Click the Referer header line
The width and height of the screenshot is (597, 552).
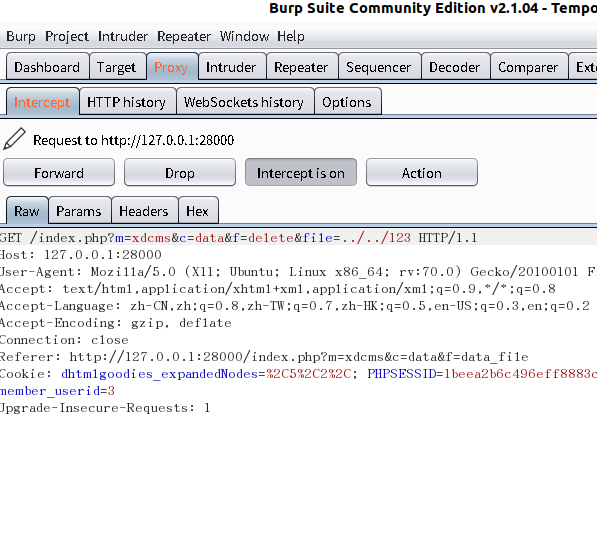(264, 357)
